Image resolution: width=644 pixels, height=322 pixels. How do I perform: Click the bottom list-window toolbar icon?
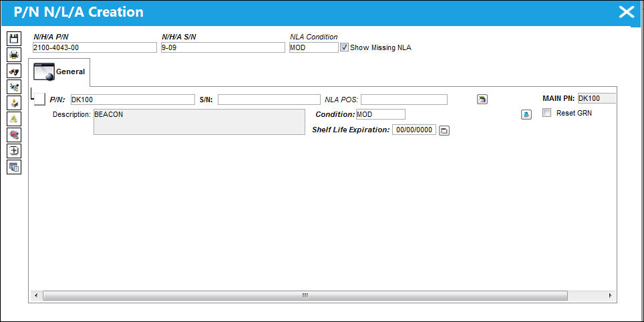(x=14, y=167)
